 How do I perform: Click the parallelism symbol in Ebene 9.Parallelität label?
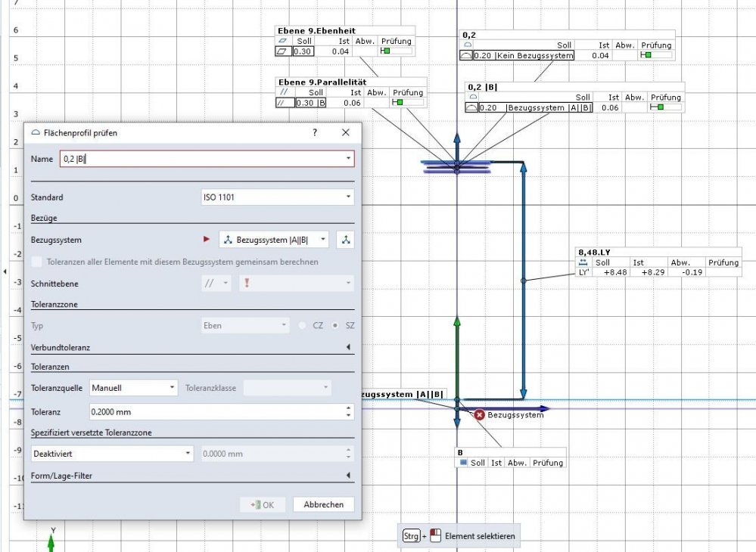click(x=283, y=103)
